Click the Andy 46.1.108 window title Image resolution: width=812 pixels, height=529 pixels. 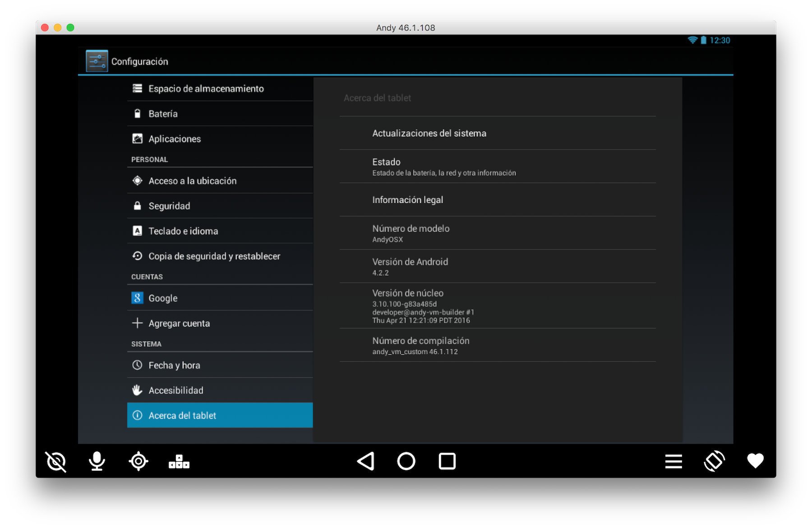point(406,28)
